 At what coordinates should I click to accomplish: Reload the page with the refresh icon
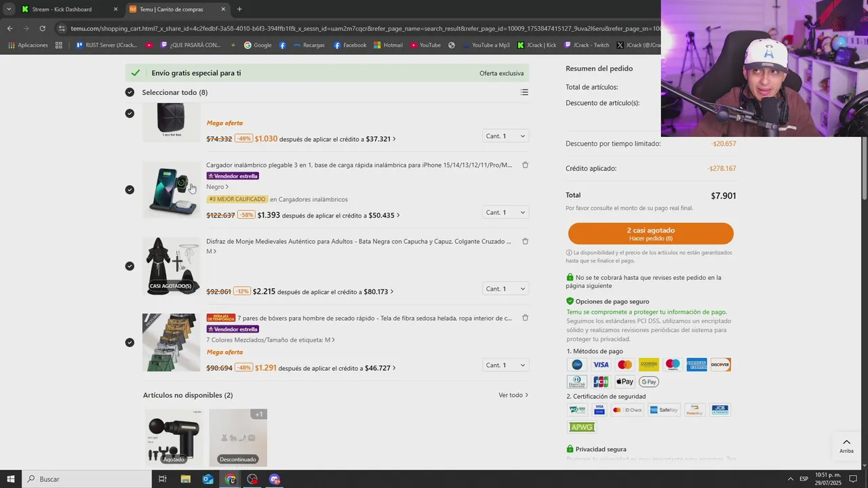(x=42, y=28)
